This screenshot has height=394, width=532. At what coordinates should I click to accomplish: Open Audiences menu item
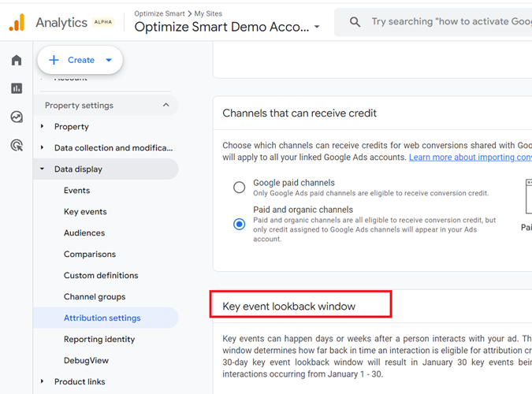click(84, 232)
